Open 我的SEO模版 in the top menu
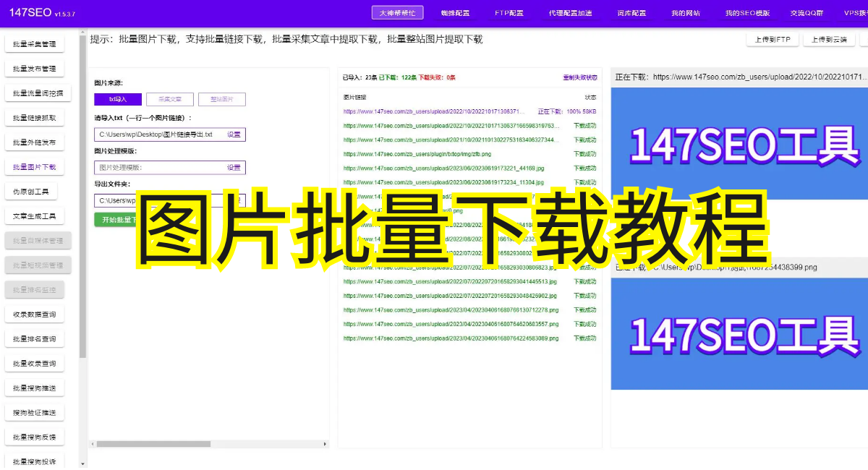The width and height of the screenshot is (868, 470). pos(747,13)
